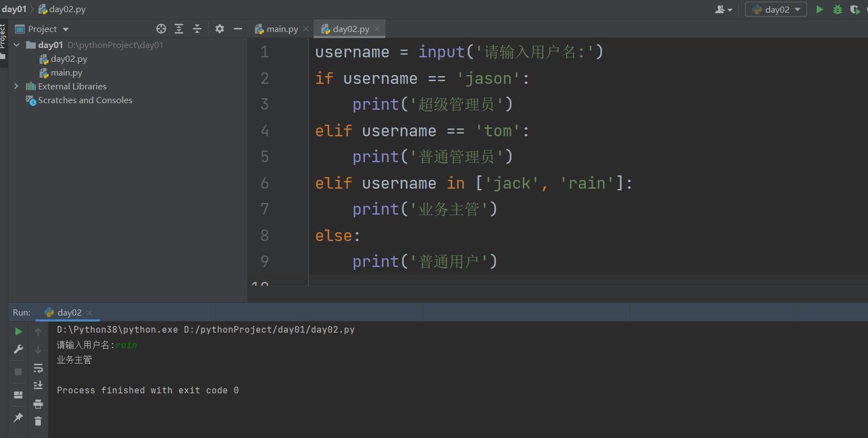This screenshot has width=868, height=438.
Task: Click line number 9 in the gutter
Action: coord(264,261)
